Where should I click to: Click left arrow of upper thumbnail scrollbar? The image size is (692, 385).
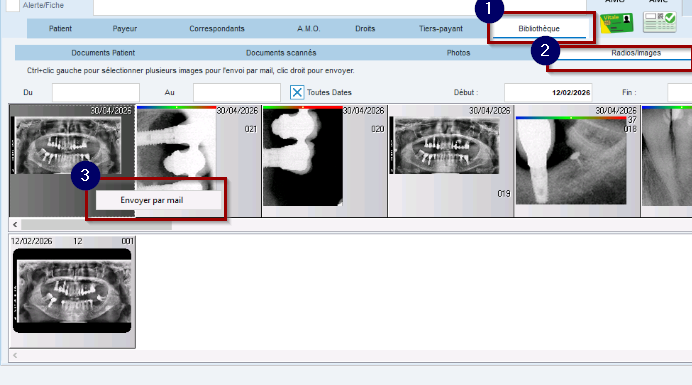[x=15, y=225]
